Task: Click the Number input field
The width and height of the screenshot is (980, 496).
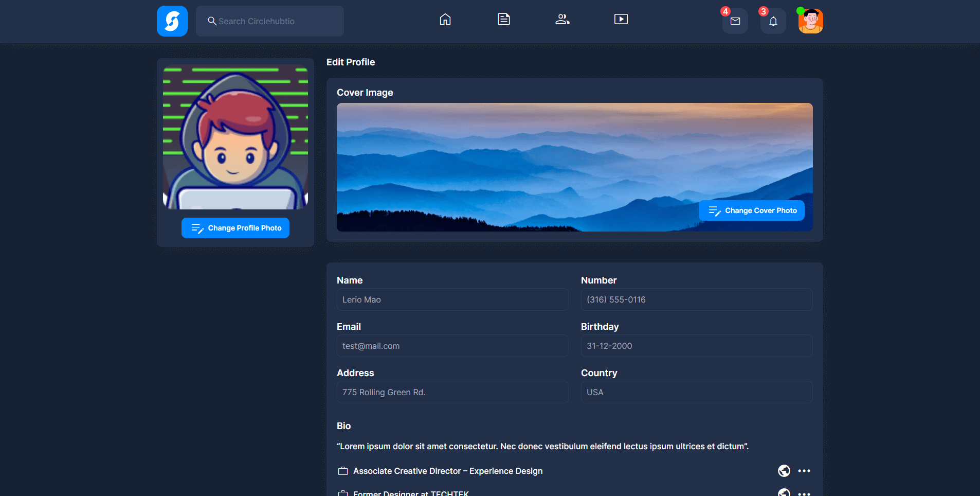Action: pos(697,299)
